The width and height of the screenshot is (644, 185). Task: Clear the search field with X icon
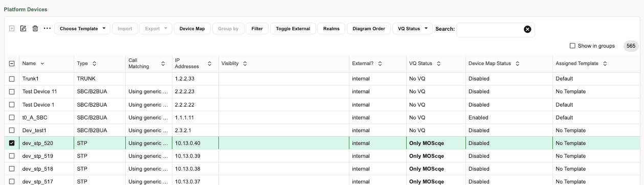pos(527,29)
